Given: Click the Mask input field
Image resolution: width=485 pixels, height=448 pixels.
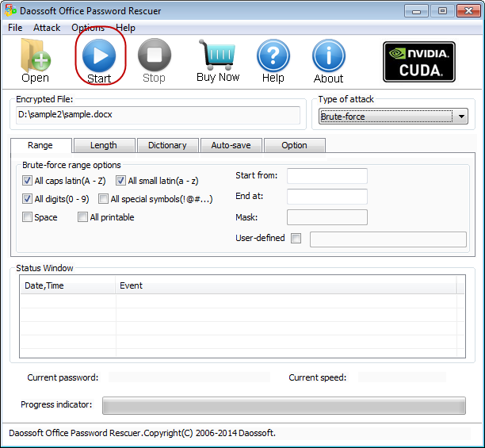Looking at the screenshot, I should pyautogui.click(x=327, y=217).
